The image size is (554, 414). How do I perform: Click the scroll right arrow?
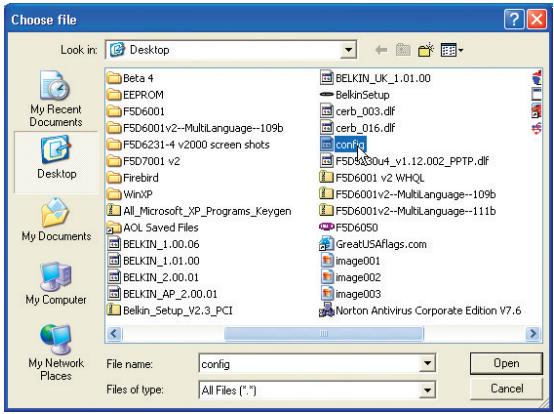pos(532,333)
